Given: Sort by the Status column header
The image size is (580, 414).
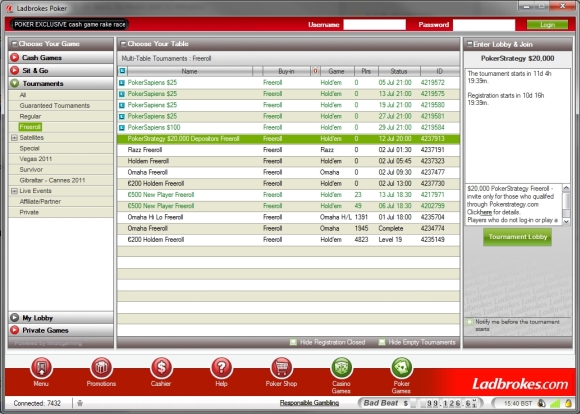Looking at the screenshot, I should click(399, 71).
